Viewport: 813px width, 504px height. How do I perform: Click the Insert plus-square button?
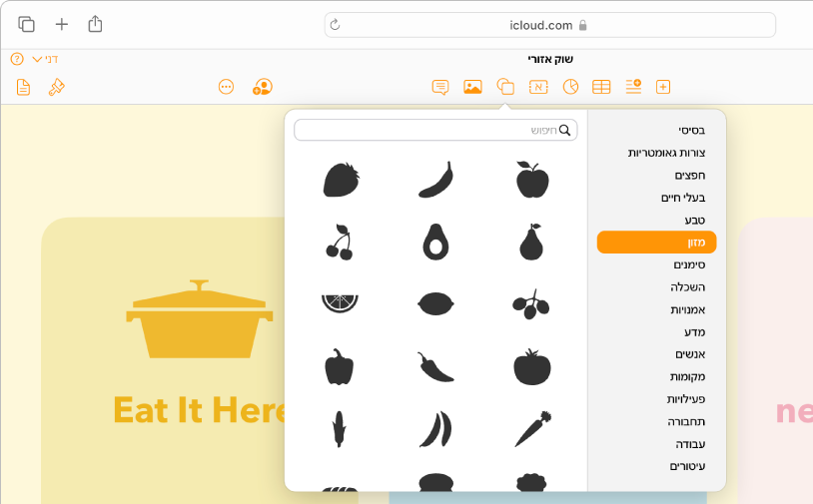tap(663, 87)
